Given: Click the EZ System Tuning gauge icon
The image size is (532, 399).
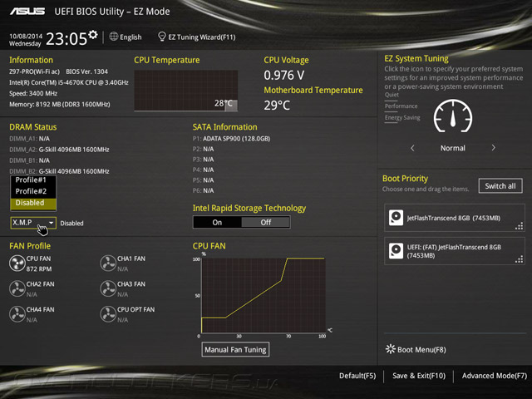Looking at the screenshot, I should (452, 116).
